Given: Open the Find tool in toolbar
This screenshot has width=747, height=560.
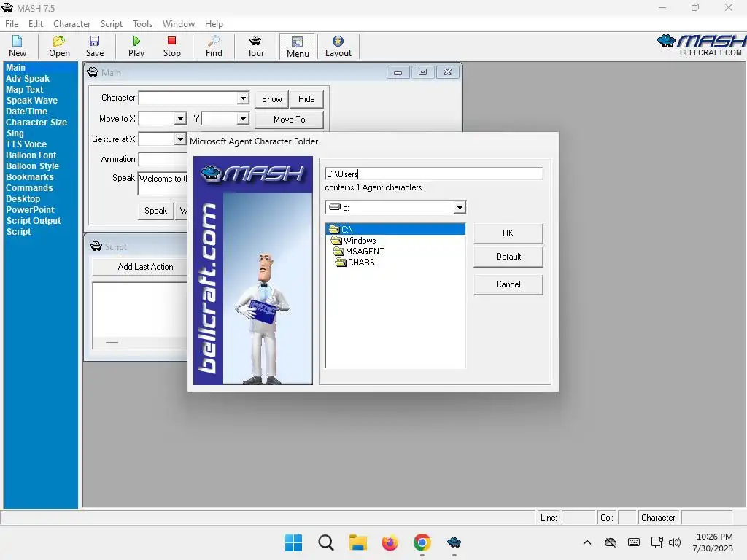Looking at the screenshot, I should click(x=214, y=46).
